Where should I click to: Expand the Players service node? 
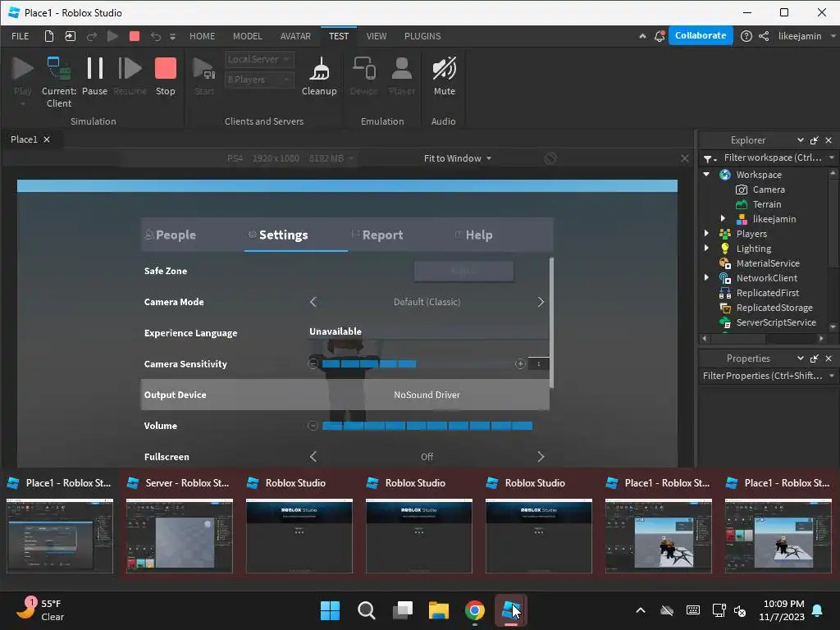point(706,234)
